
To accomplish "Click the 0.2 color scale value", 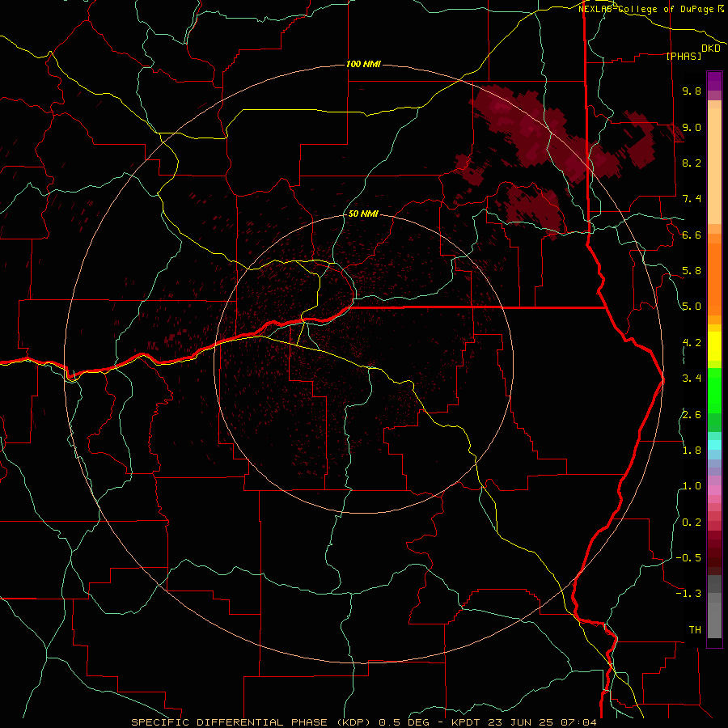I will point(692,523).
